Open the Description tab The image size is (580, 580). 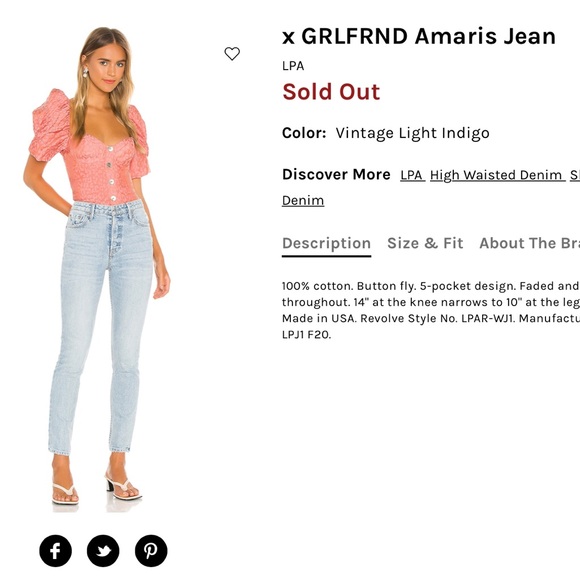point(326,243)
